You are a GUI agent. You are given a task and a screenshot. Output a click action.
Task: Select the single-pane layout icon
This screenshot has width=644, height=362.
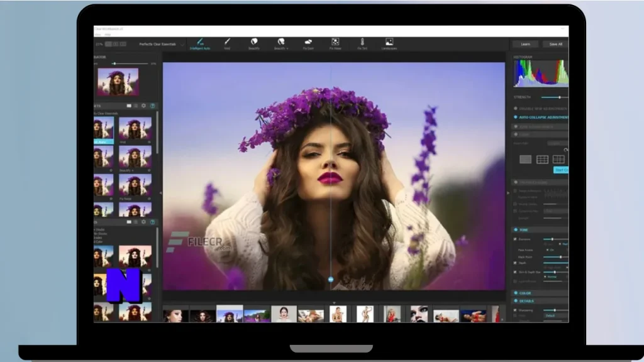tap(525, 159)
